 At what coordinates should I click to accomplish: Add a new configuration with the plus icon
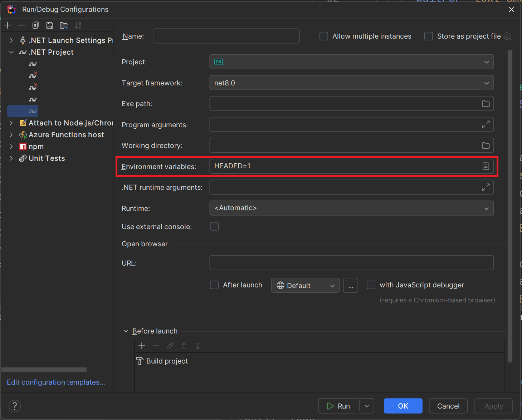(x=8, y=25)
